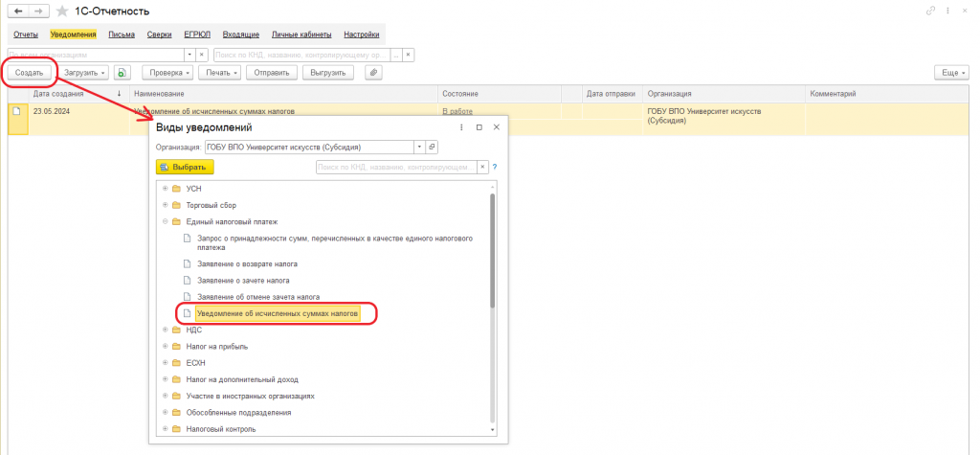980x455 pixels.
Task: Click the ЕСХН folder icon
Action: pos(176,362)
